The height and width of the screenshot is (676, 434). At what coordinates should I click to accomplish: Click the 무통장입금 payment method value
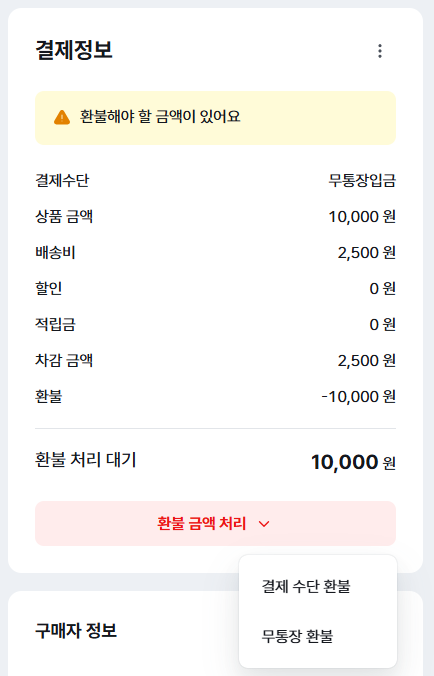pos(362,180)
